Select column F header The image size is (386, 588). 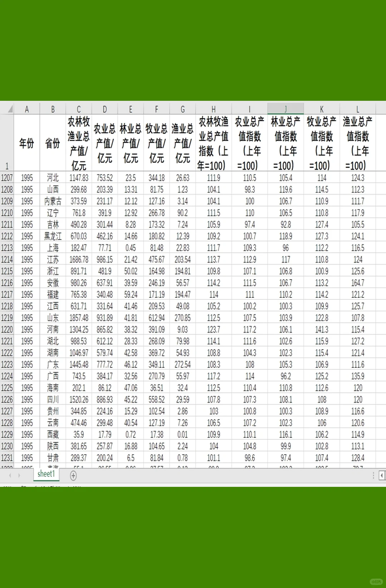click(x=157, y=109)
